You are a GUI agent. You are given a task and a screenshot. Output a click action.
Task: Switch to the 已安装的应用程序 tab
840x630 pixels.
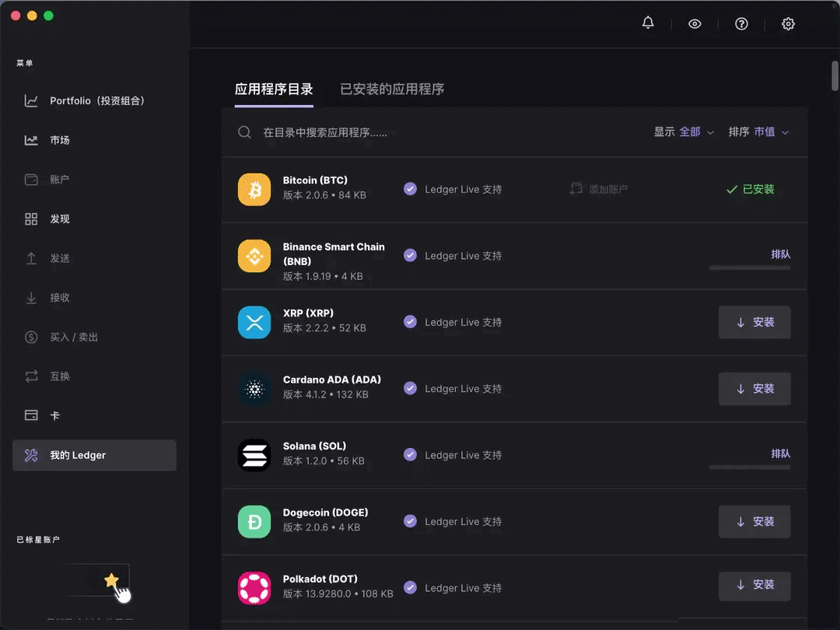(391, 89)
